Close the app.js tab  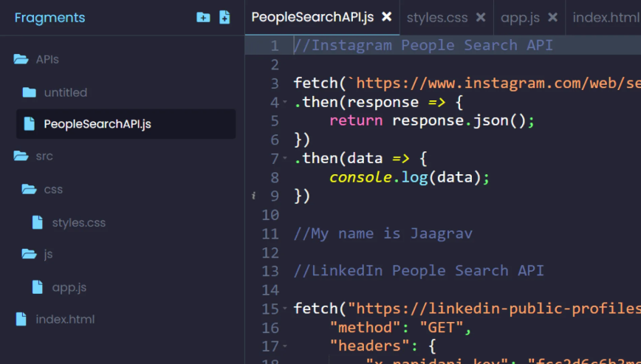pos(552,17)
